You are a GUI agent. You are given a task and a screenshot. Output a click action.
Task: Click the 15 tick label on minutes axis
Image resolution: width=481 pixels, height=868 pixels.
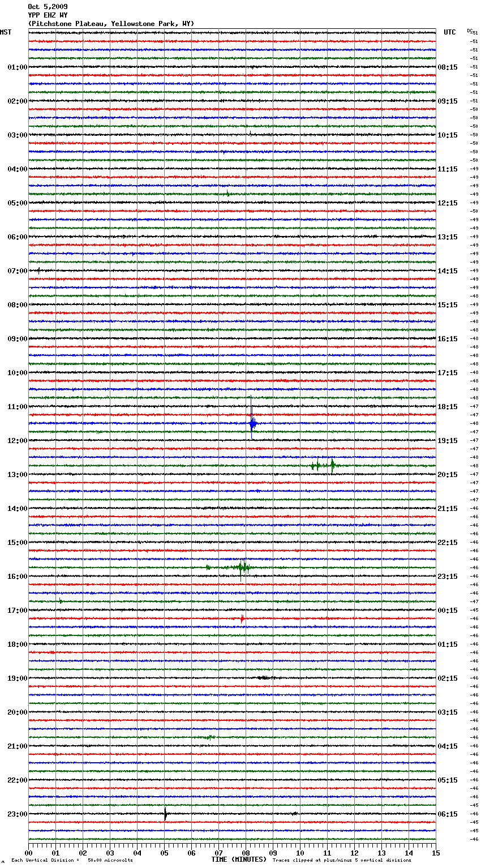coord(436,853)
